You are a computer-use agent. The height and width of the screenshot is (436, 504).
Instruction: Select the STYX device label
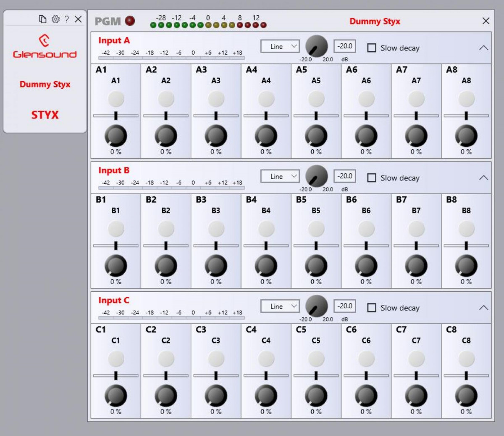(45, 115)
